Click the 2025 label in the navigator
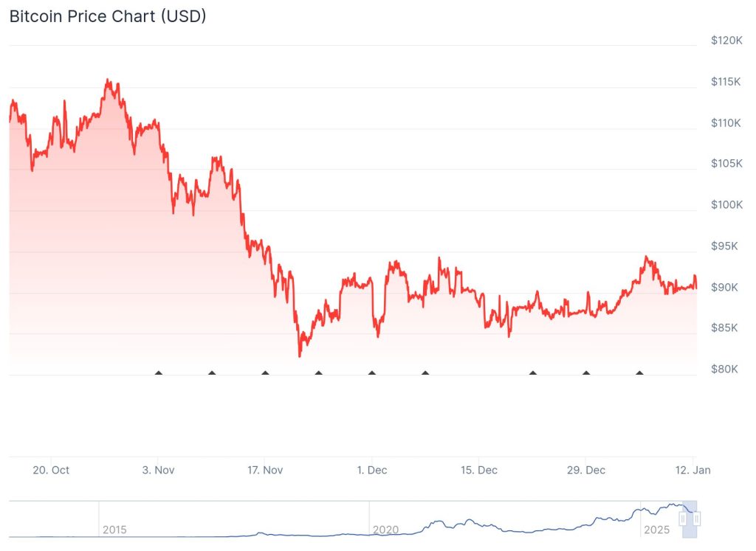The image size is (756, 551). pyautogui.click(x=656, y=530)
